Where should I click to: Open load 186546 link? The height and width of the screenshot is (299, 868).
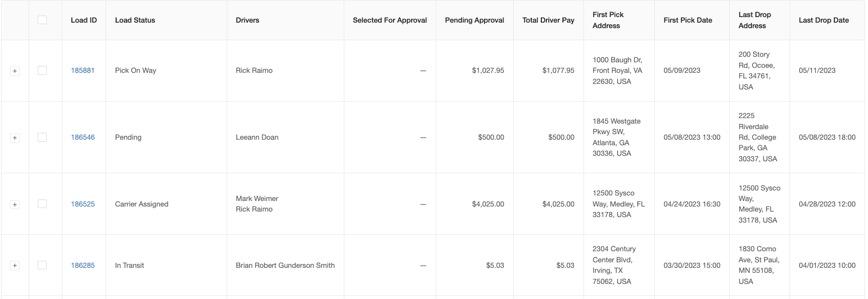[82, 137]
